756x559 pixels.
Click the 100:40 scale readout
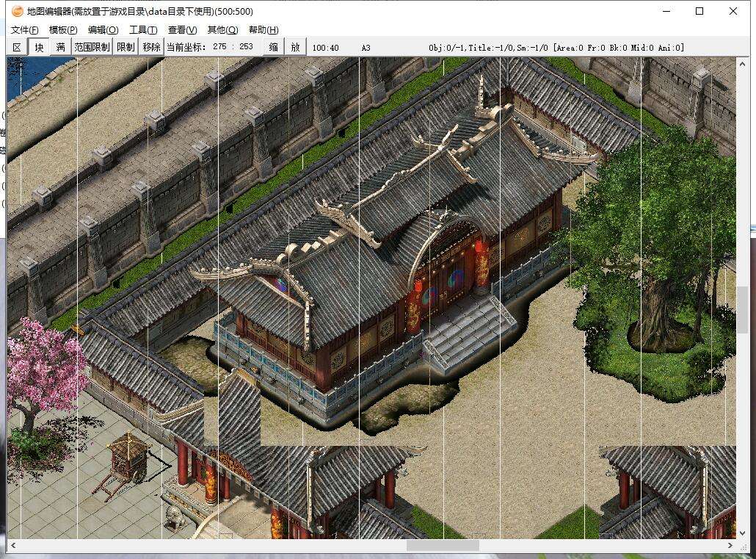pyautogui.click(x=325, y=48)
